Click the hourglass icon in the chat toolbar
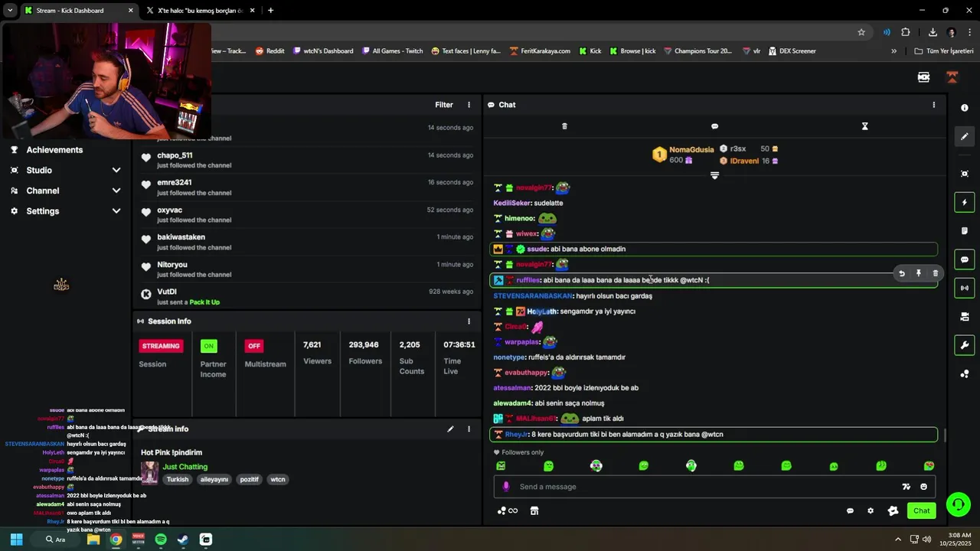980x551 pixels. pos(864,126)
